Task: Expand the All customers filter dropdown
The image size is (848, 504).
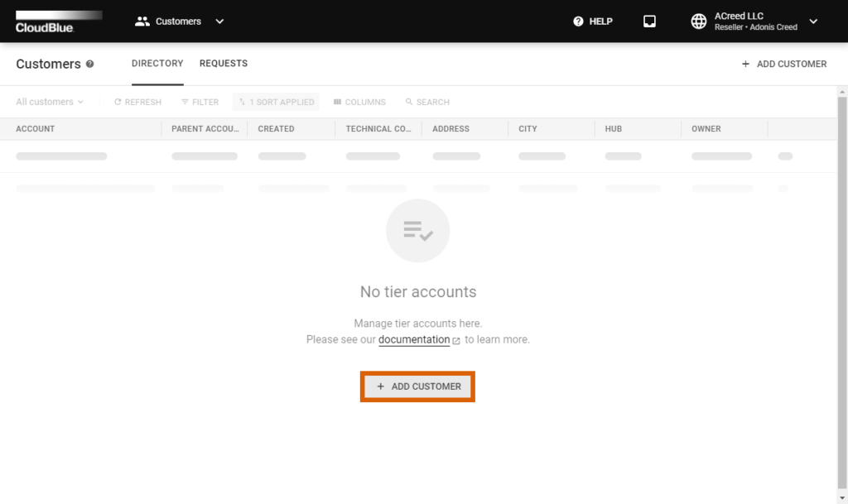Action: [49, 102]
